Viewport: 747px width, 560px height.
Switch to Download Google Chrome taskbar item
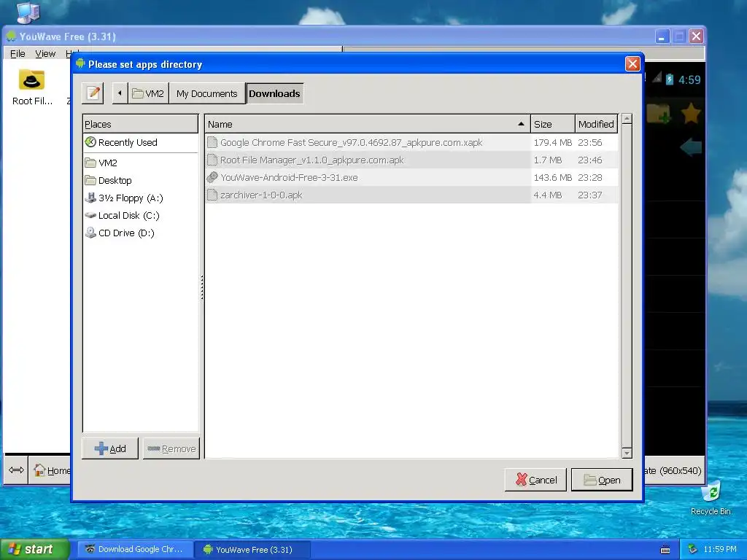pyautogui.click(x=136, y=549)
